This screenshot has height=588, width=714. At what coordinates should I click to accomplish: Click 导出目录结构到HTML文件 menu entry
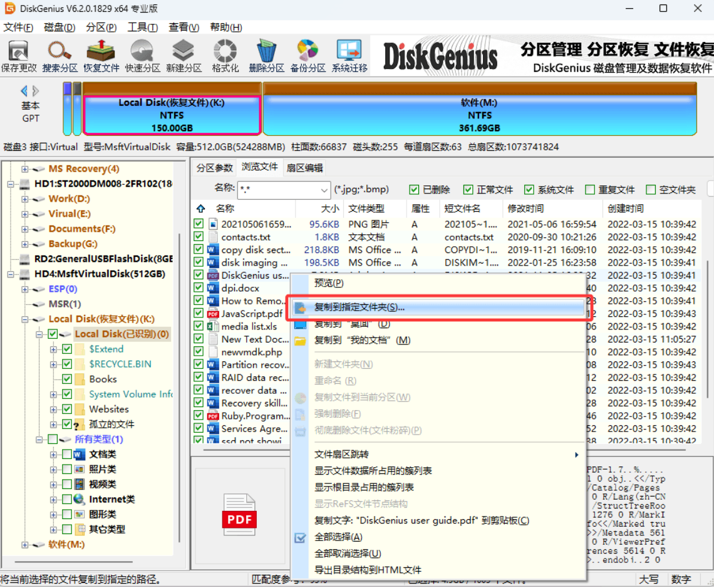(x=368, y=570)
